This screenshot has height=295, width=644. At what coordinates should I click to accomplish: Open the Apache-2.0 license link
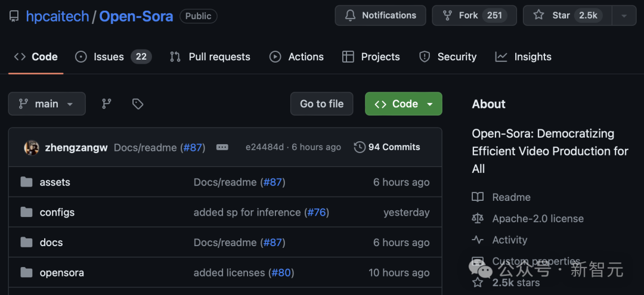pyautogui.click(x=537, y=219)
